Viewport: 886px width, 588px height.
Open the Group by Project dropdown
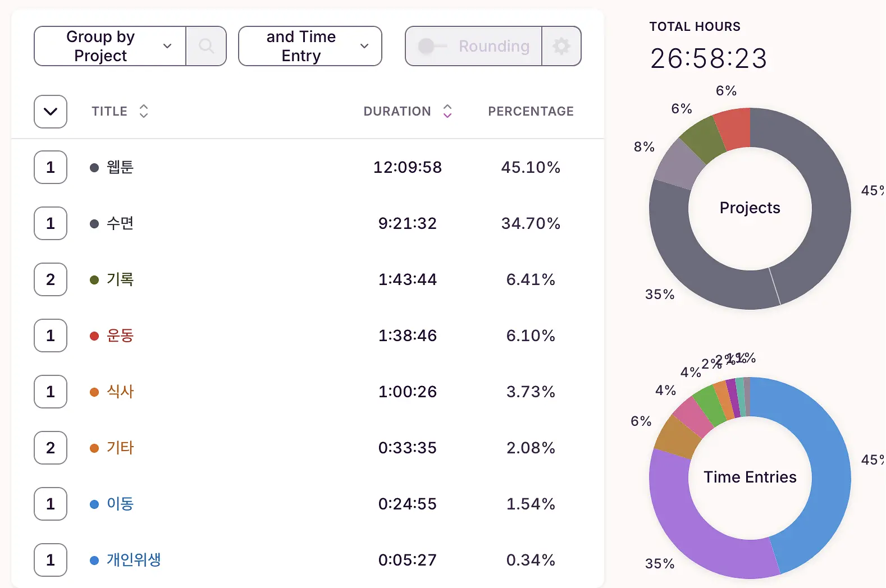(110, 46)
